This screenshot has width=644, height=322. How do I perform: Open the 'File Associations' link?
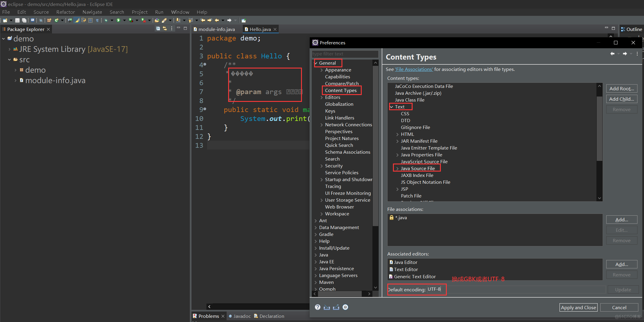click(414, 69)
